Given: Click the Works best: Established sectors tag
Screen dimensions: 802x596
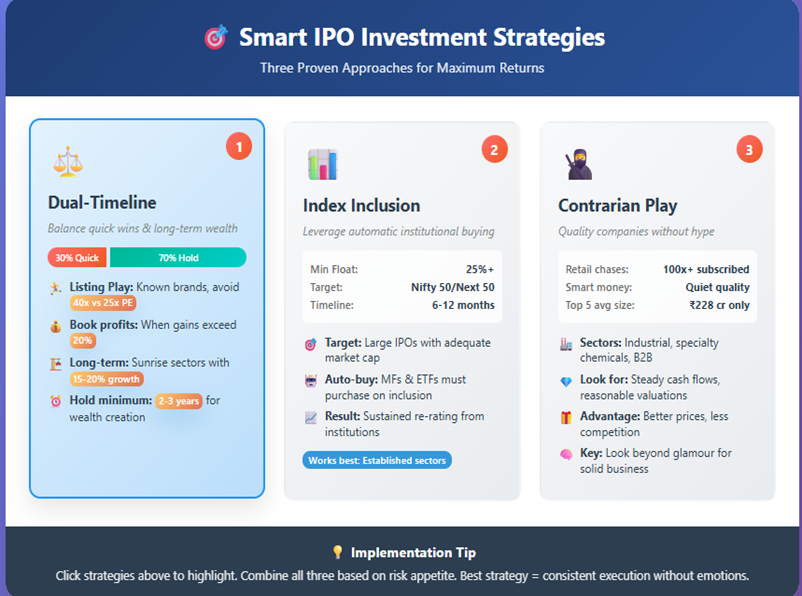Looking at the screenshot, I should 377,460.
